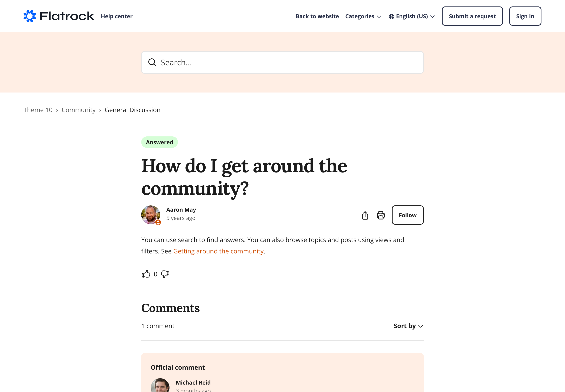Navigate to Community breadcrumb
Screen dimensions: 565x392
pyautogui.click(x=78, y=110)
